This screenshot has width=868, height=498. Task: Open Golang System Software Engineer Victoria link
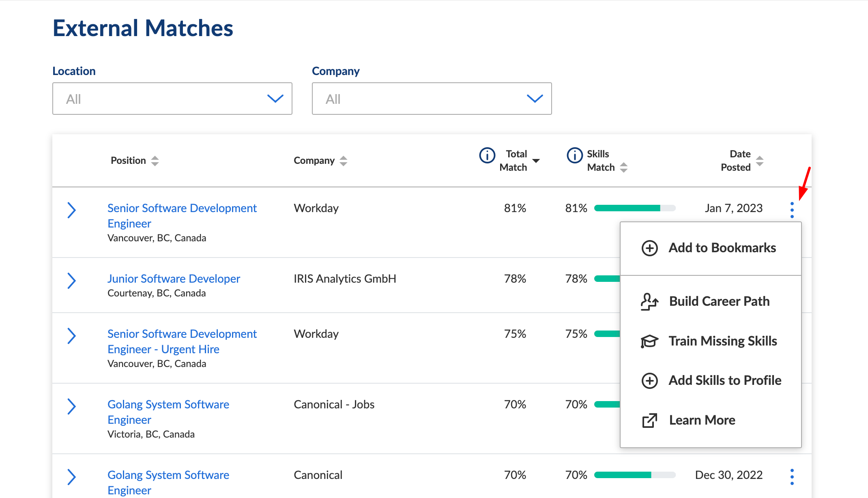tap(168, 412)
